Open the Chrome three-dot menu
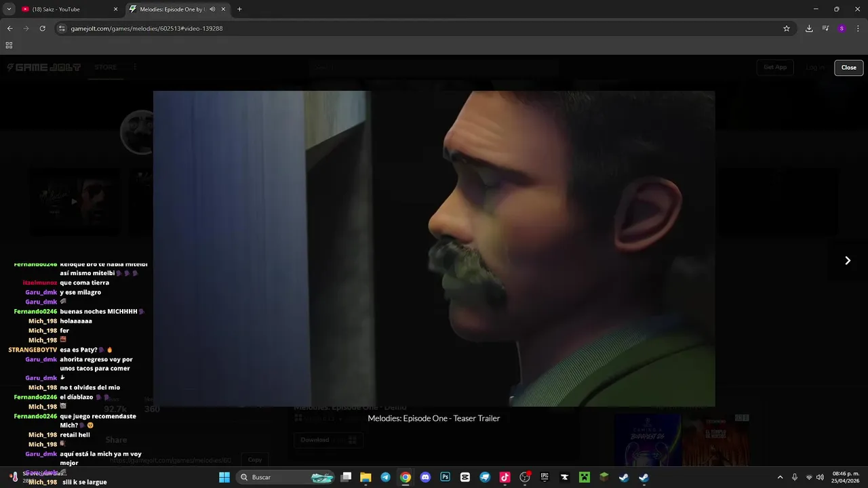868x488 pixels. [x=859, y=28]
